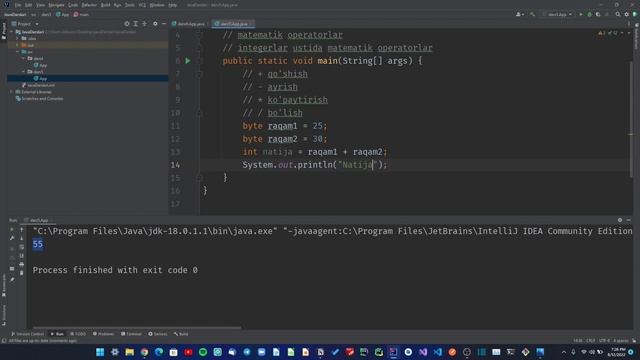
Task: Open the View menu
Action: pyautogui.click(x=40, y=5)
